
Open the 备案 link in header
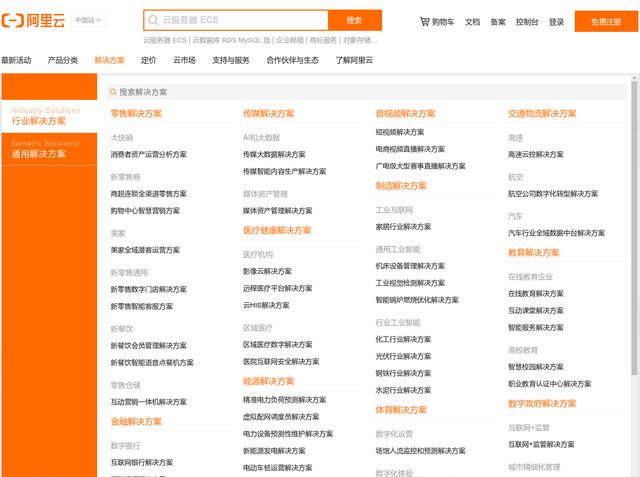(x=498, y=22)
